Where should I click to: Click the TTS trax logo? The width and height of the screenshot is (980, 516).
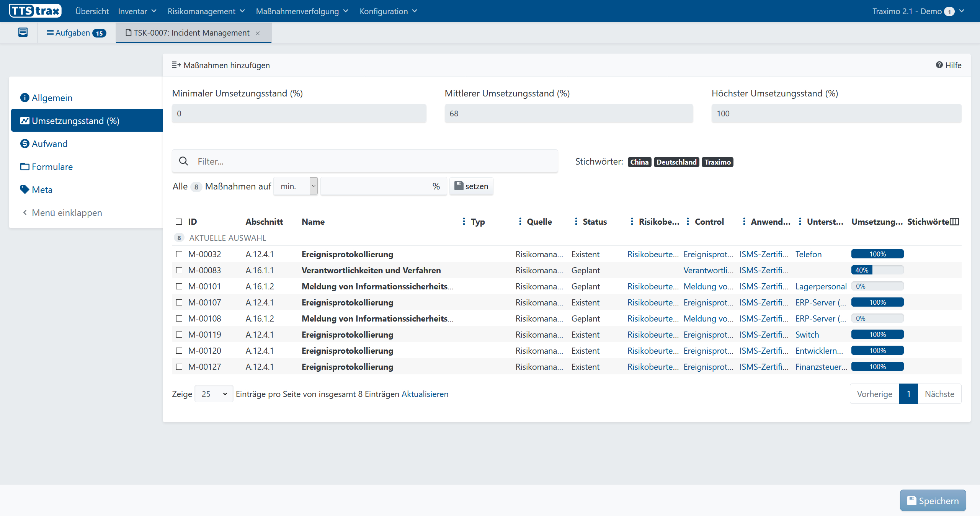pos(35,11)
